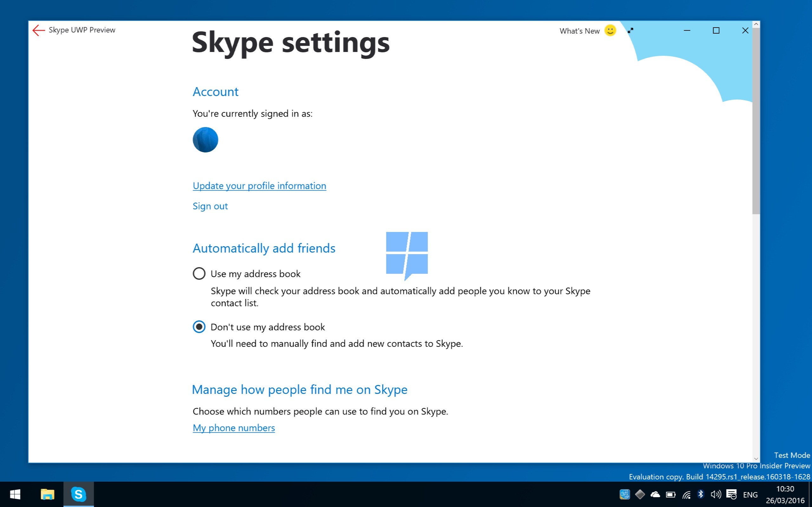Click the yellow smiley feedback icon

click(610, 30)
